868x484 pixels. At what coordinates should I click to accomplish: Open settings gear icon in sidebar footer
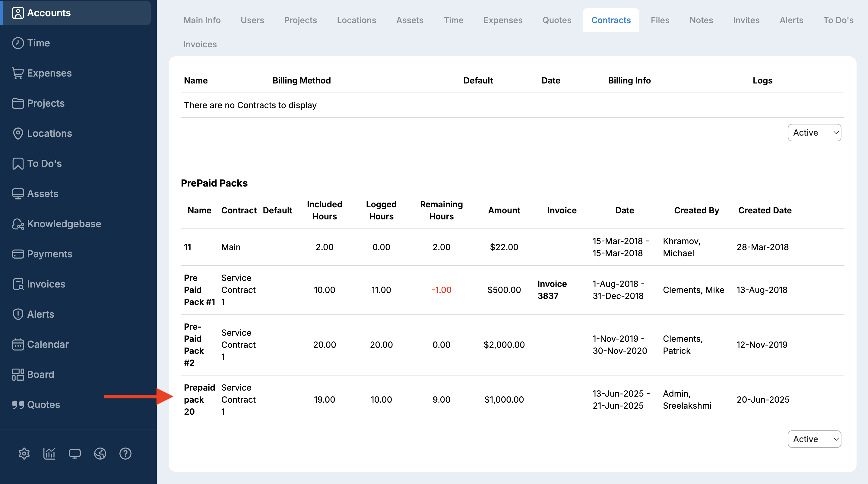pos(24,453)
